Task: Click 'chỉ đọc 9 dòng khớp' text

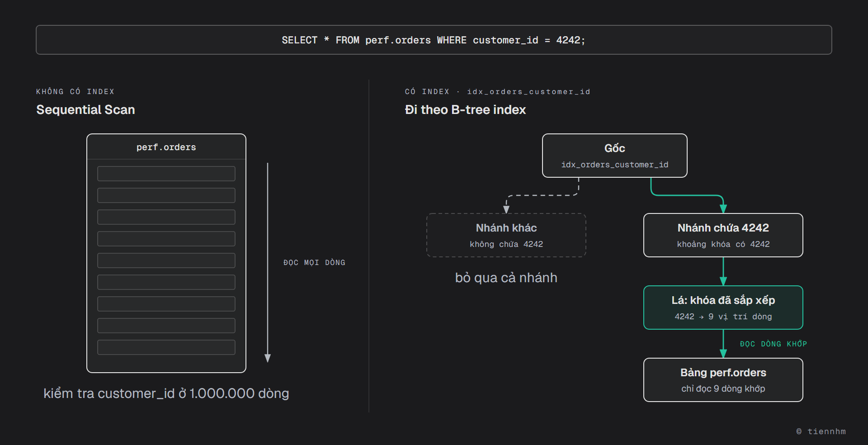Action: [x=723, y=388]
